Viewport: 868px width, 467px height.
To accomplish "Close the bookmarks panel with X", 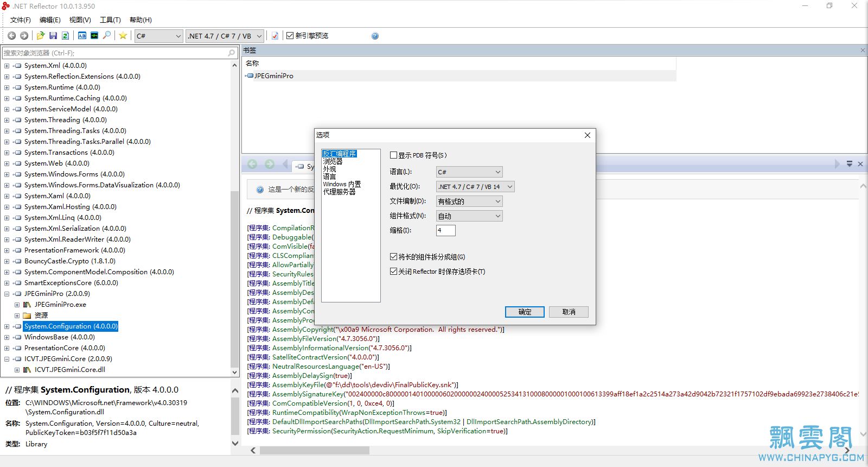I will [x=863, y=50].
